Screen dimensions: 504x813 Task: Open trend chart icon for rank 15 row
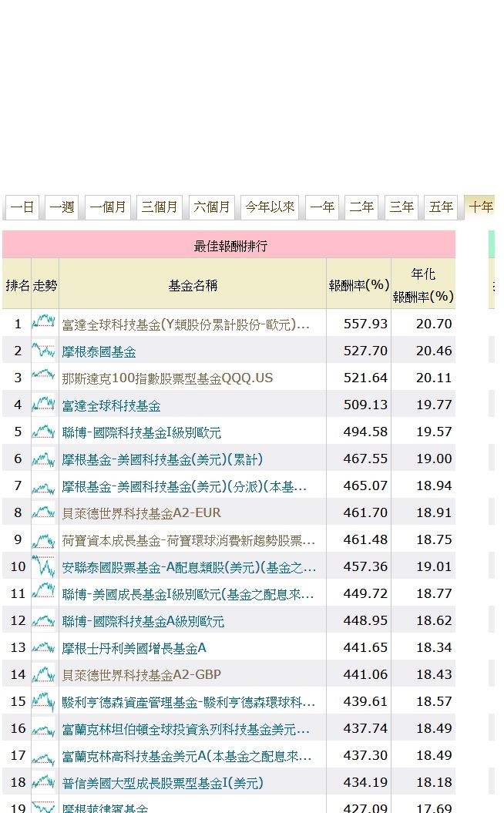point(44,700)
